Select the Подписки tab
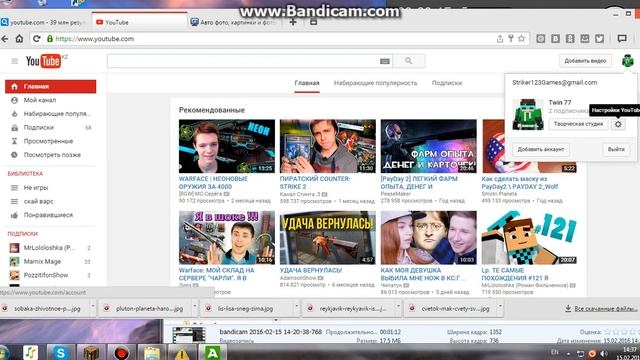Image resolution: width=640 pixels, height=360 pixels. pos(447,83)
